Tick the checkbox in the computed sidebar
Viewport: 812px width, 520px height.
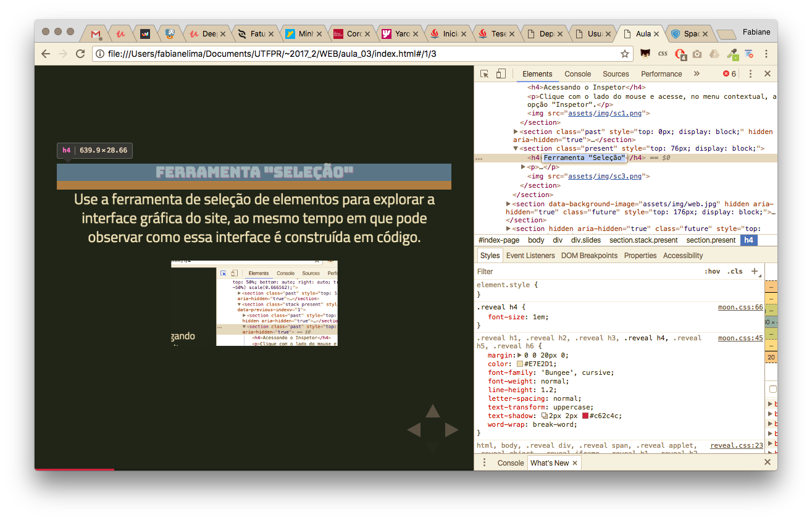[x=772, y=389]
